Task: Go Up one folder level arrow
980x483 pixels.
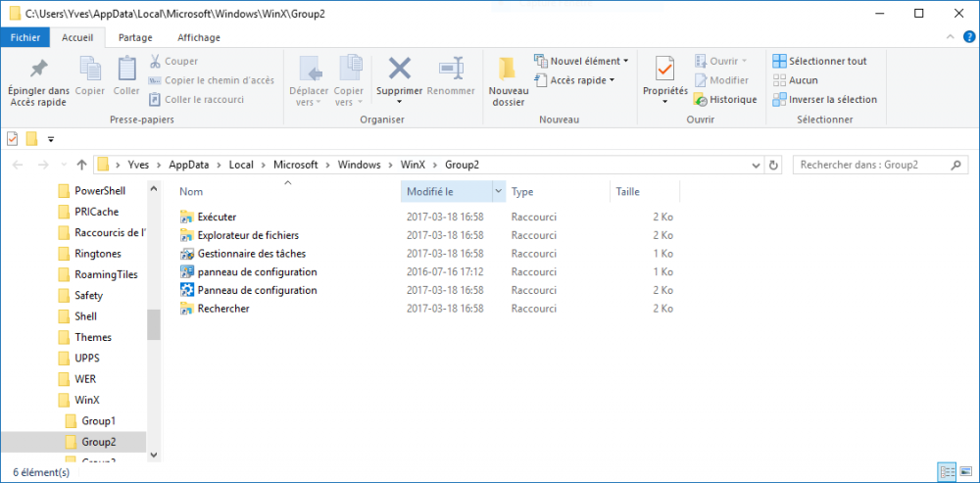Action: (x=81, y=166)
